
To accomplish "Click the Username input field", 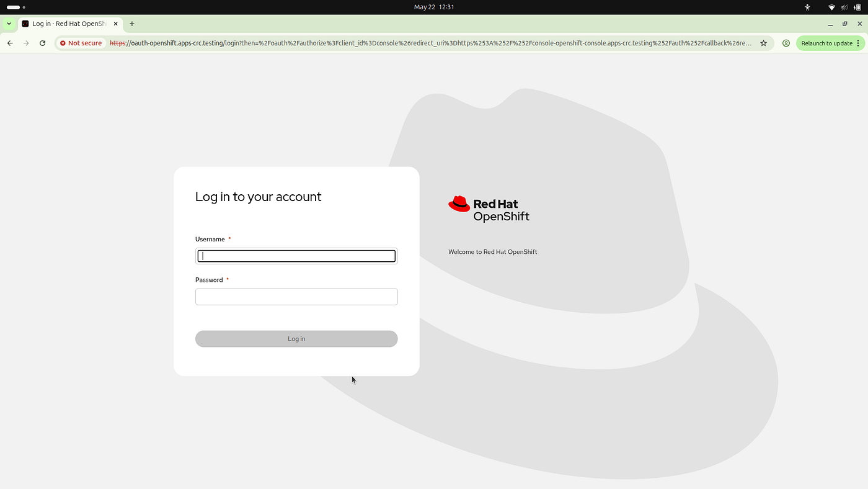I will 296,256.
